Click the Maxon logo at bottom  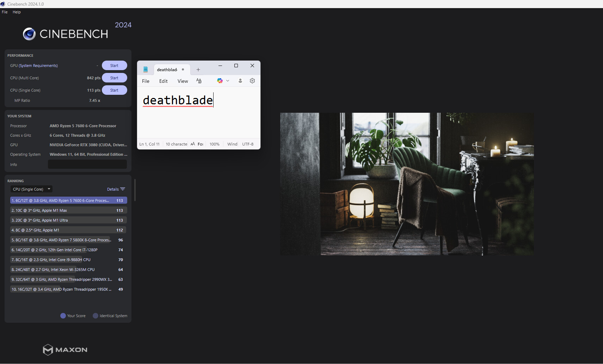pyautogui.click(x=65, y=350)
